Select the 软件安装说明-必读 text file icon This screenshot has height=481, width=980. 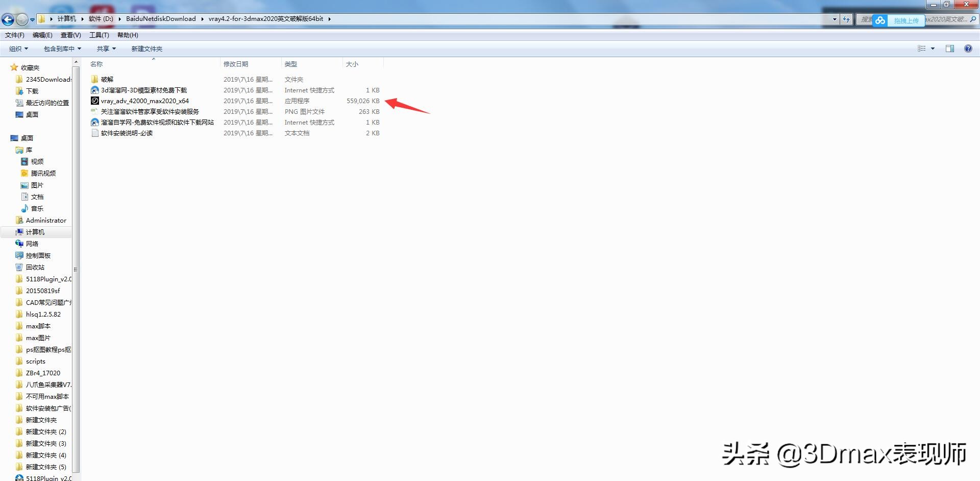click(x=94, y=133)
